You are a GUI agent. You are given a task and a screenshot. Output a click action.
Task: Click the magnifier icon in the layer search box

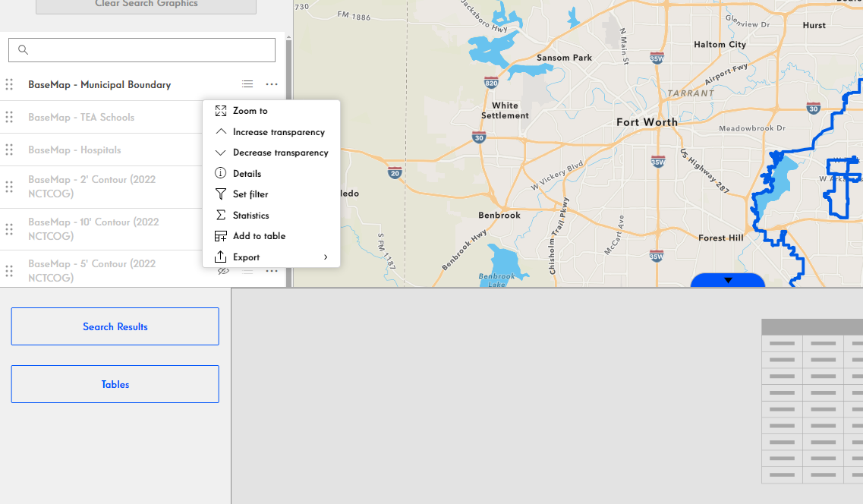[23, 49]
